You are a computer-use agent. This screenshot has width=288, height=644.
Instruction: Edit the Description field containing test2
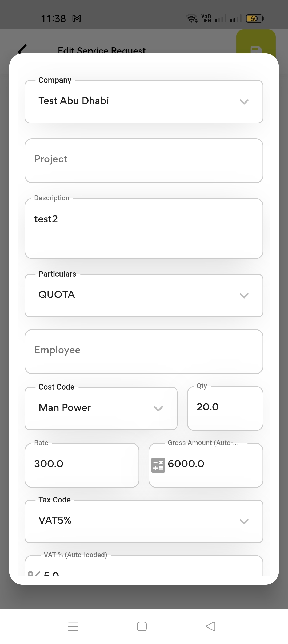144,228
